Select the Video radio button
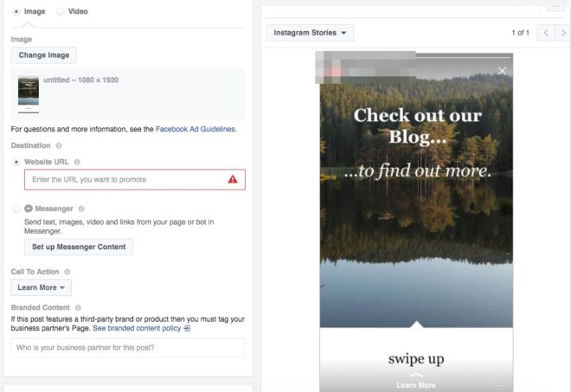 [61, 11]
